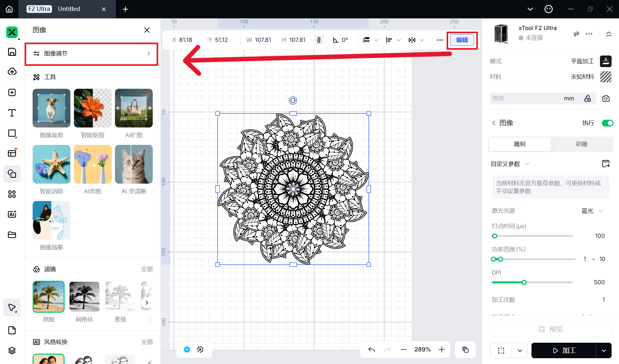The image size is (619, 364).
Task: Open the layers panel icon
Action: (12, 350)
